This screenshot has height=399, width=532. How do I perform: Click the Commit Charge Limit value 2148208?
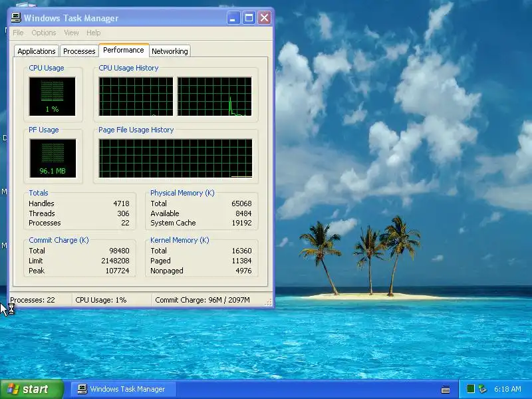[115, 261]
